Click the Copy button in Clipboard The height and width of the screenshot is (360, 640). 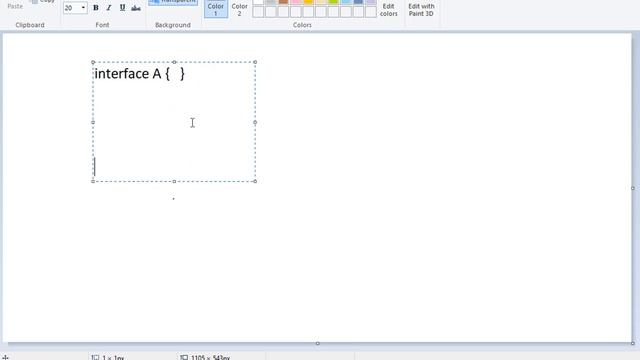click(x=42, y=1)
